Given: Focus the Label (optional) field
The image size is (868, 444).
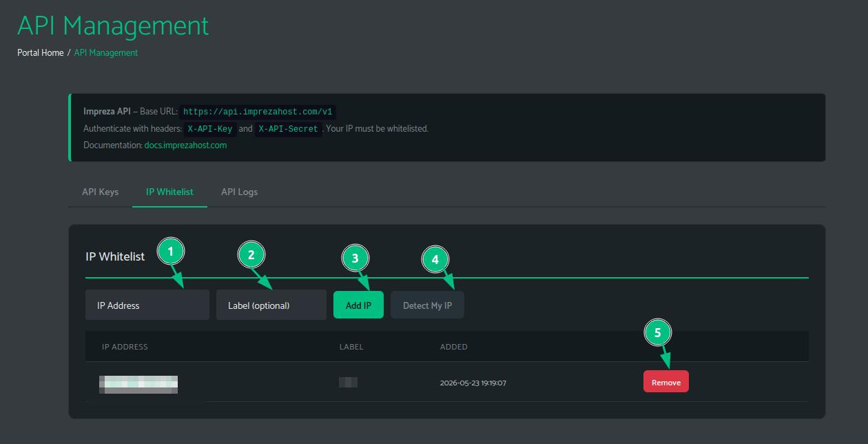Looking at the screenshot, I should 271,305.
